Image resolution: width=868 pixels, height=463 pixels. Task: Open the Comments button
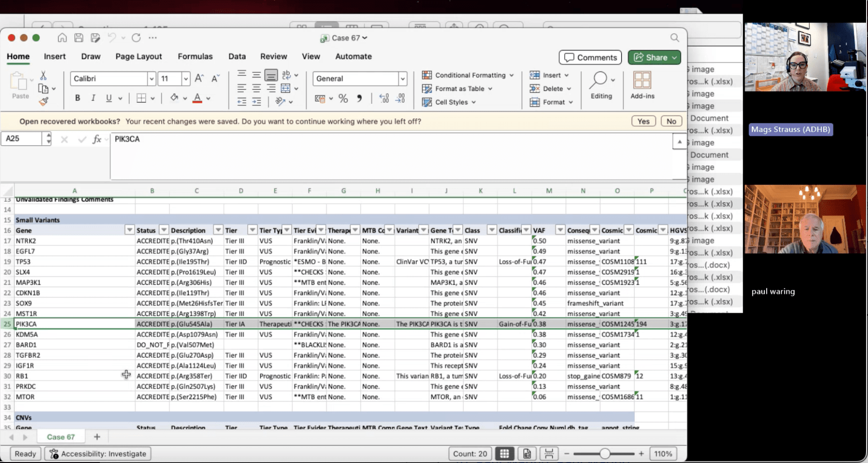pyautogui.click(x=590, y=57)
